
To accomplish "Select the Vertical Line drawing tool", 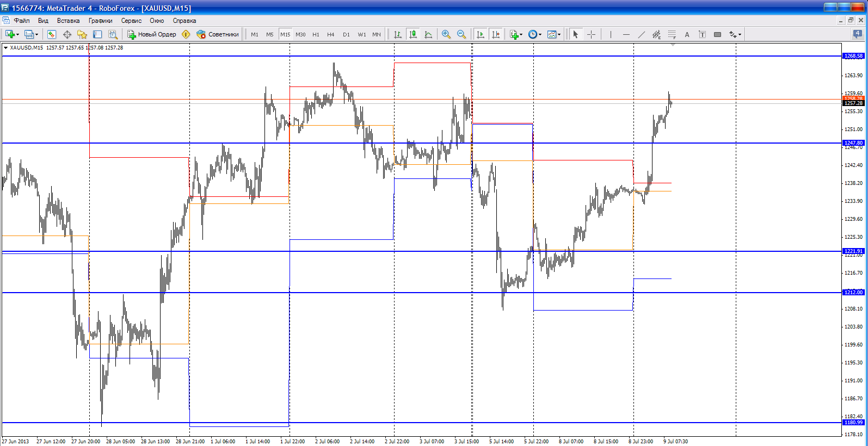I will click(x=611, y=34).
